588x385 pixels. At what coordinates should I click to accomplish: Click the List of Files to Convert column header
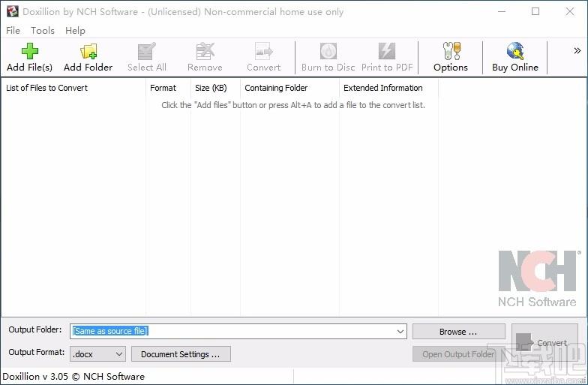pos(73,88)
